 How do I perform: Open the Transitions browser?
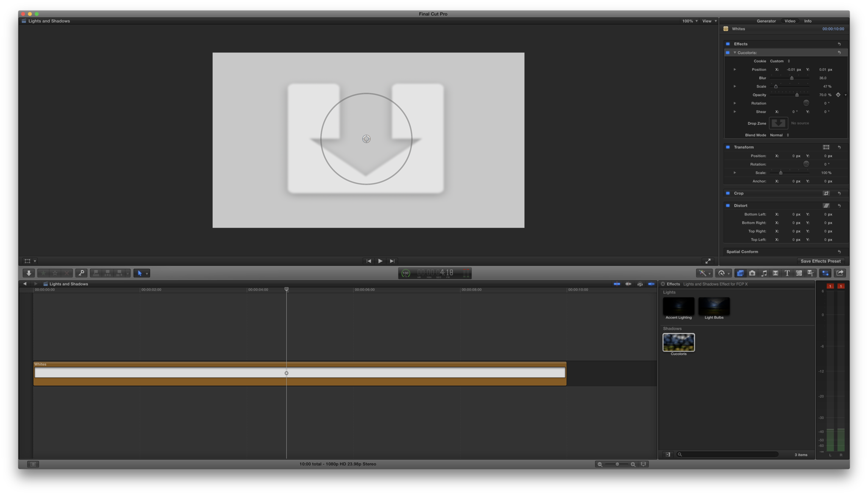(775, 273)
